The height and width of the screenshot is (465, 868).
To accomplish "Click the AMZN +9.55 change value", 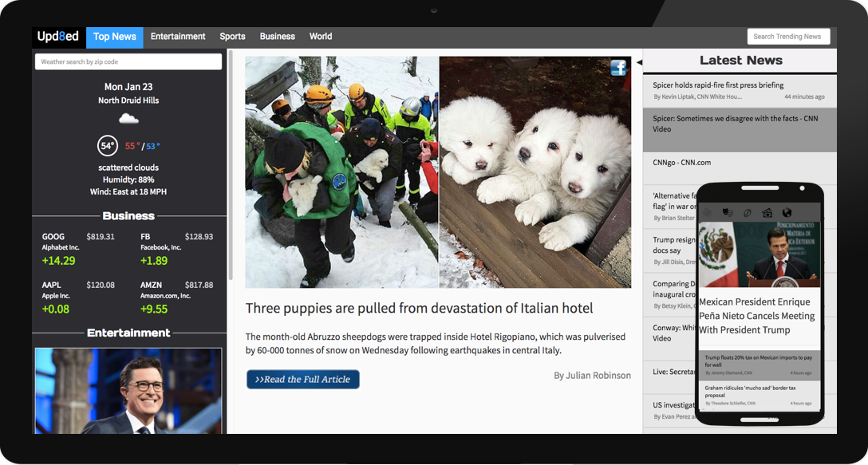I will (x=154, y=309).
